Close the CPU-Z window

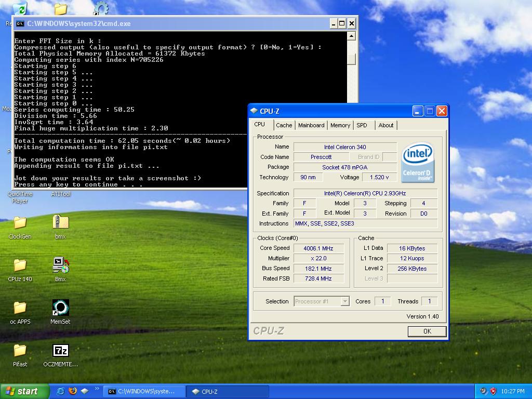[442, 111]
